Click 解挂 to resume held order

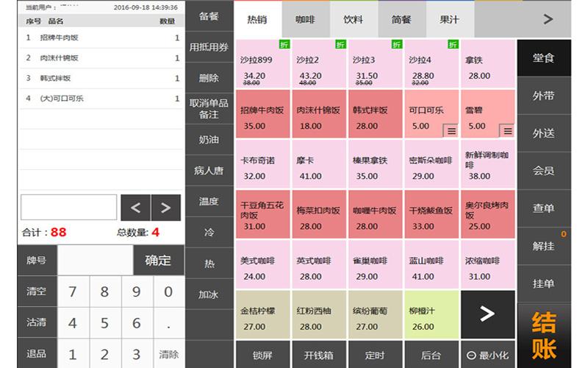point(544,246)
